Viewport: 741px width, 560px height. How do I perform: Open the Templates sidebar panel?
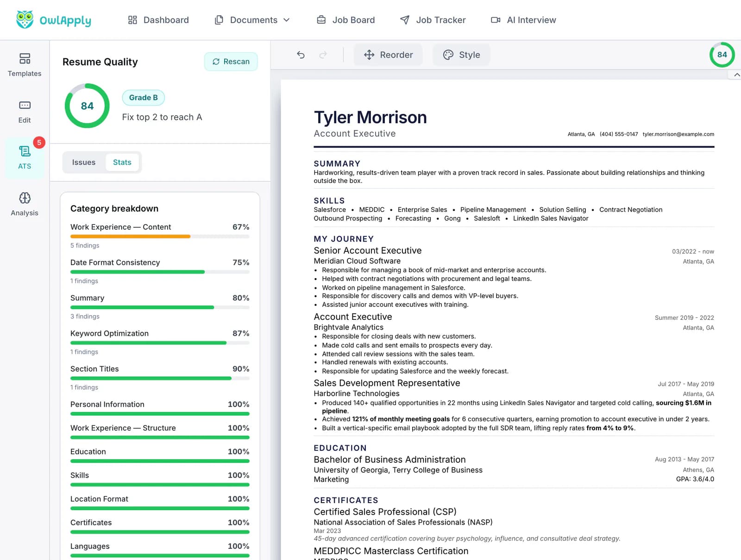(x=25, y=65)
